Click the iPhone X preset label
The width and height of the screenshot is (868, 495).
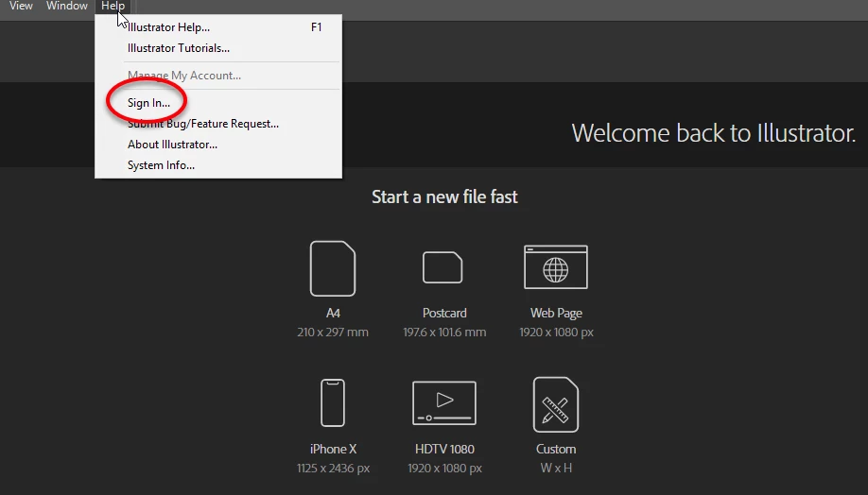333,449
